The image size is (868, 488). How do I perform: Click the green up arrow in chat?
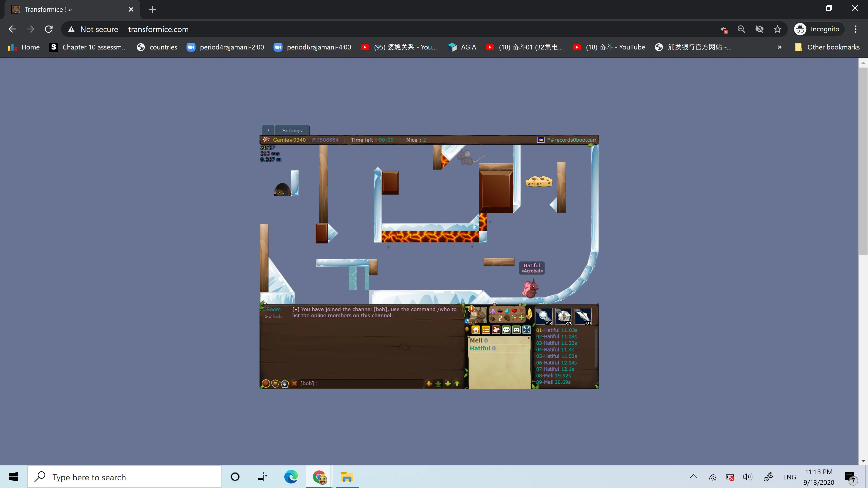pyautogui.click(x=457, y=383)
